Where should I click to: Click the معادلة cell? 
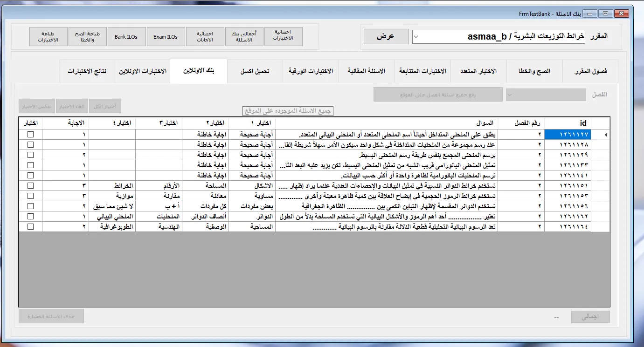(x=205, y=196)
